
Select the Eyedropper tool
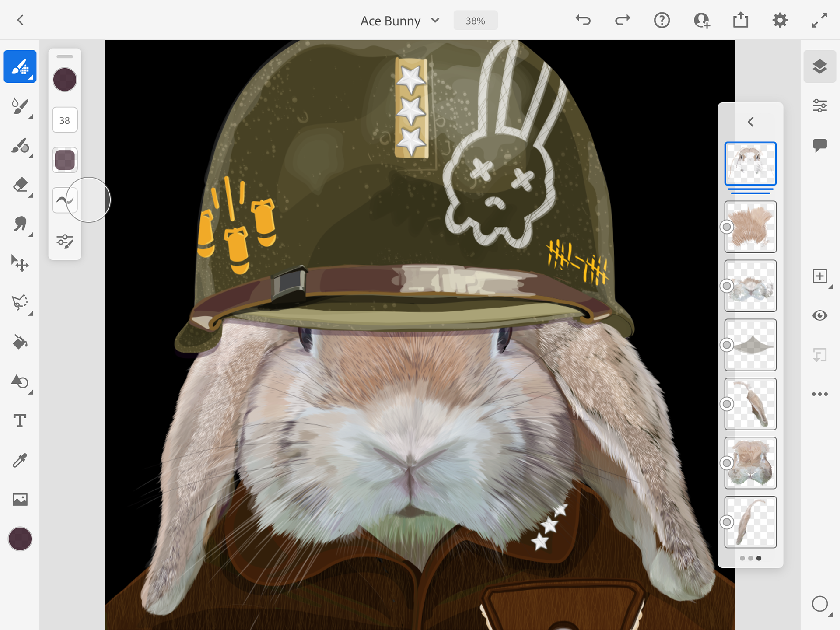coord(20,460)
